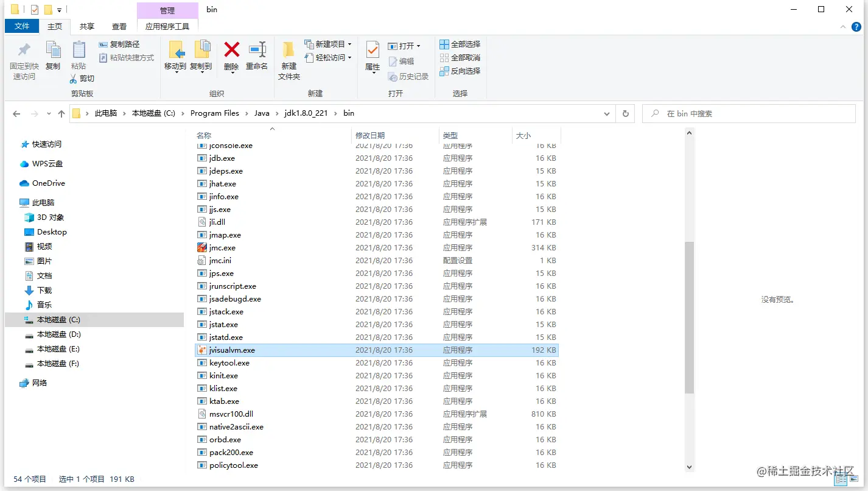Click the jmc.exe orange application icon
The width and height of the screenshot is (868, 491).
click(x=202, y=248)
